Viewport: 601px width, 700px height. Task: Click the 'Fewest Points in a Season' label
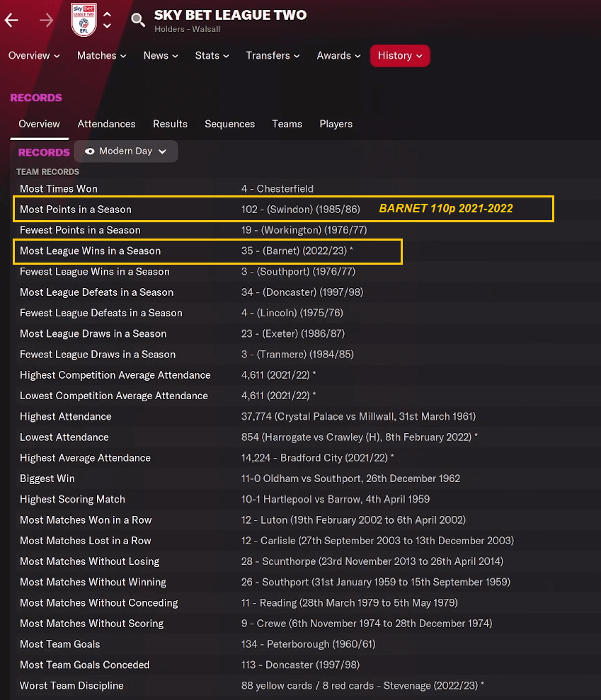(80, 230)
